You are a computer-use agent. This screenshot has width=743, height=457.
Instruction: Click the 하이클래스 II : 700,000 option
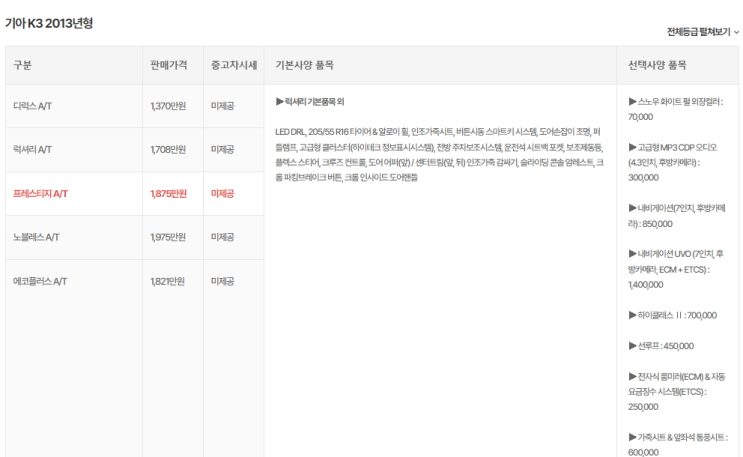pyautogui.click(x=672, y=315)
